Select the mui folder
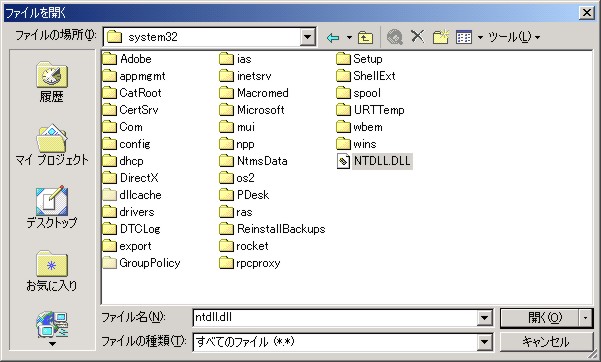This screenshot has height=362, width=601. 237,127
